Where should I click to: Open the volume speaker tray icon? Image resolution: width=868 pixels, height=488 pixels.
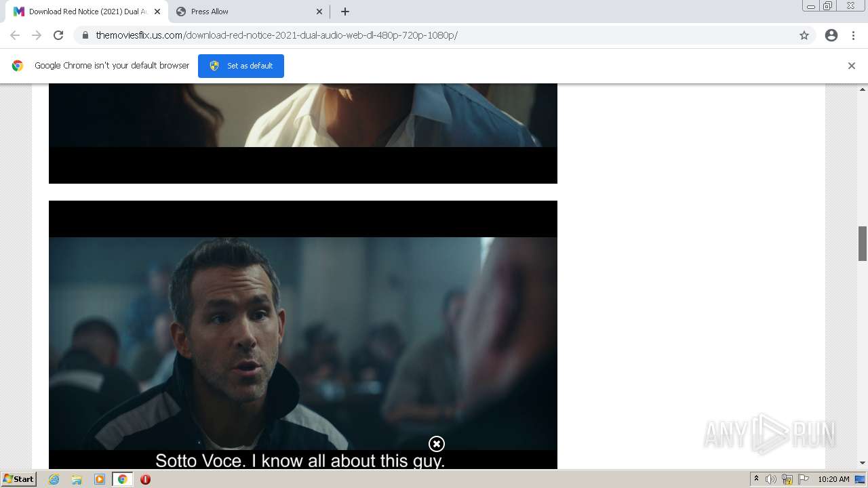771,479
